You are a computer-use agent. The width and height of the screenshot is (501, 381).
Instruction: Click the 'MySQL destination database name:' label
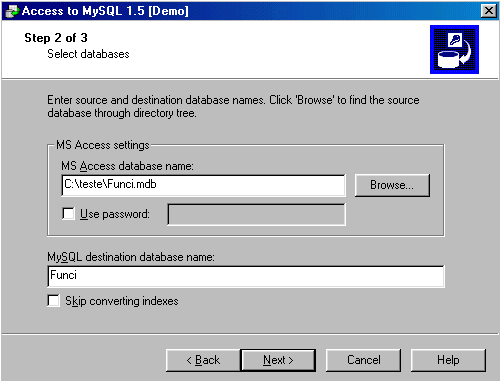click(x=131, y=257)
